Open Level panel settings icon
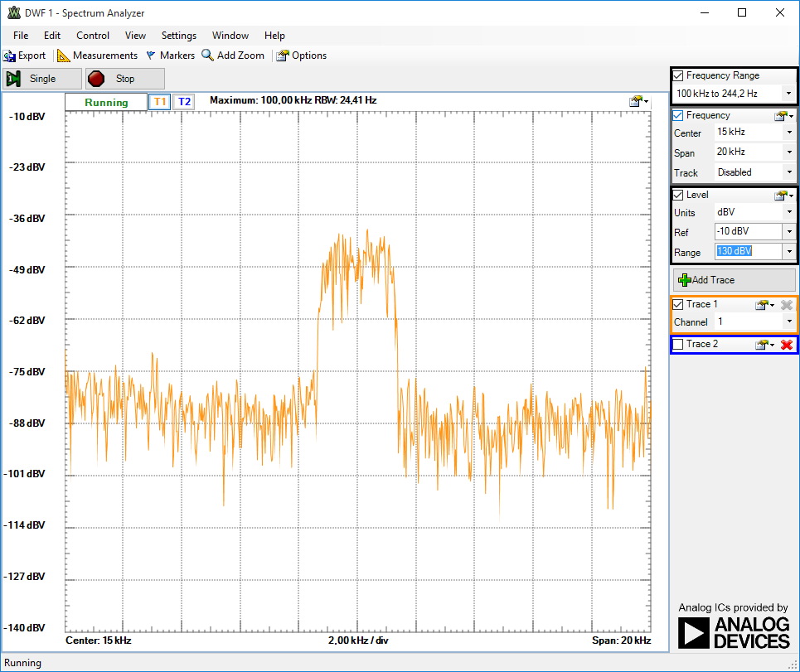The image size is (800, 672). pyautogui.click(x=782, y=196)
